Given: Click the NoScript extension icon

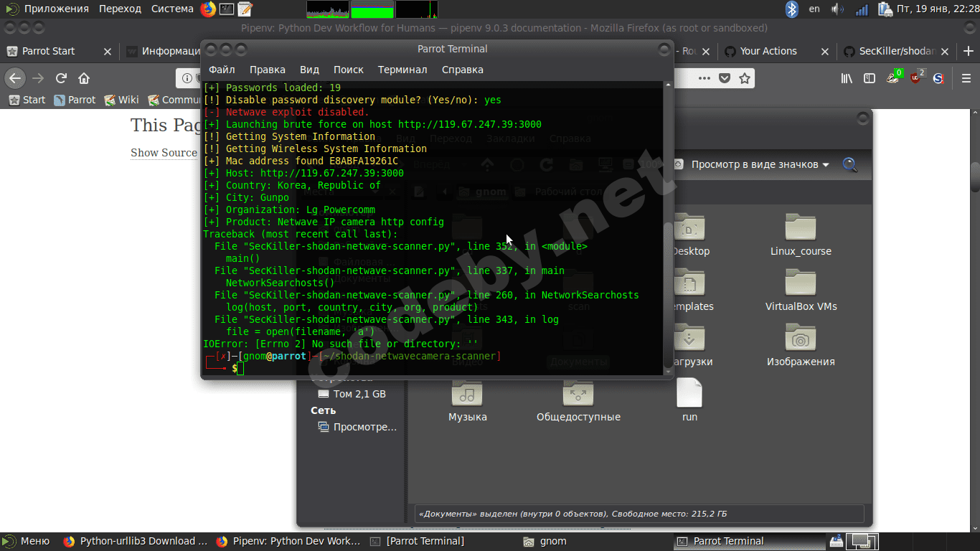Looking at the screenshot, I should [938, 77].
